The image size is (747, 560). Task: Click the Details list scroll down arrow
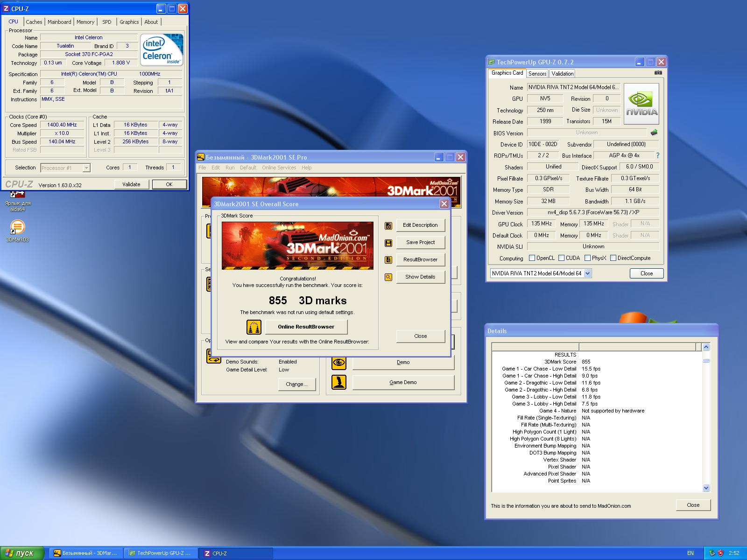tap(705, 488)
